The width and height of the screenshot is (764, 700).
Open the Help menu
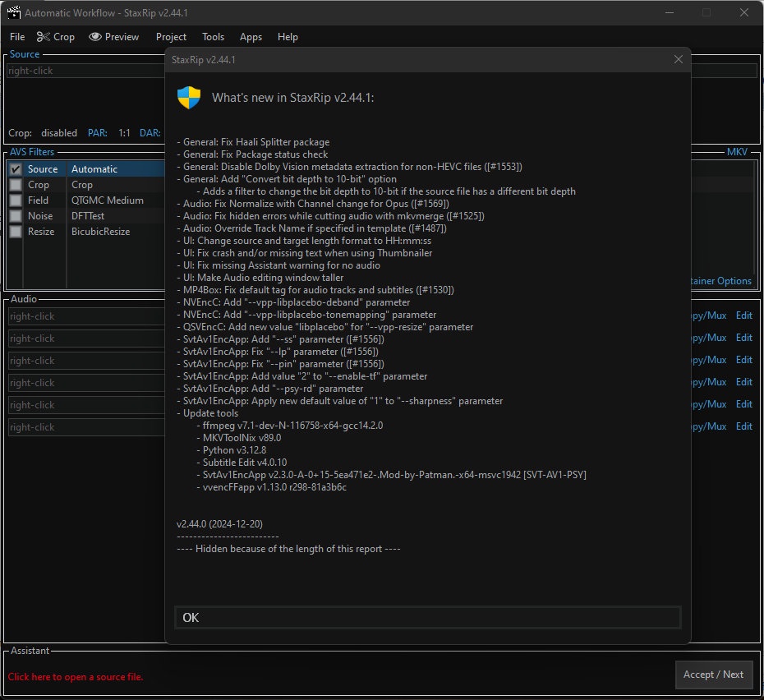tap(288, 37)
